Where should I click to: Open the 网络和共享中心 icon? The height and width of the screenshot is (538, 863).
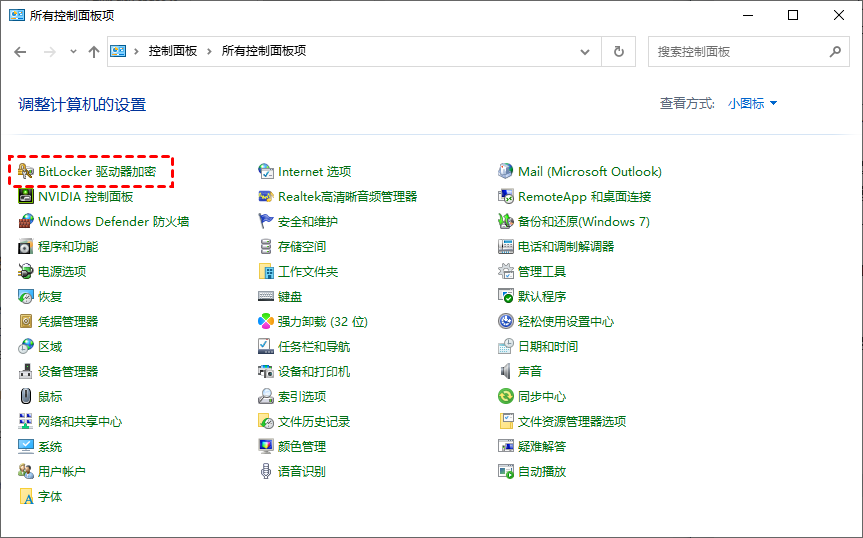(x=25, y=421)
